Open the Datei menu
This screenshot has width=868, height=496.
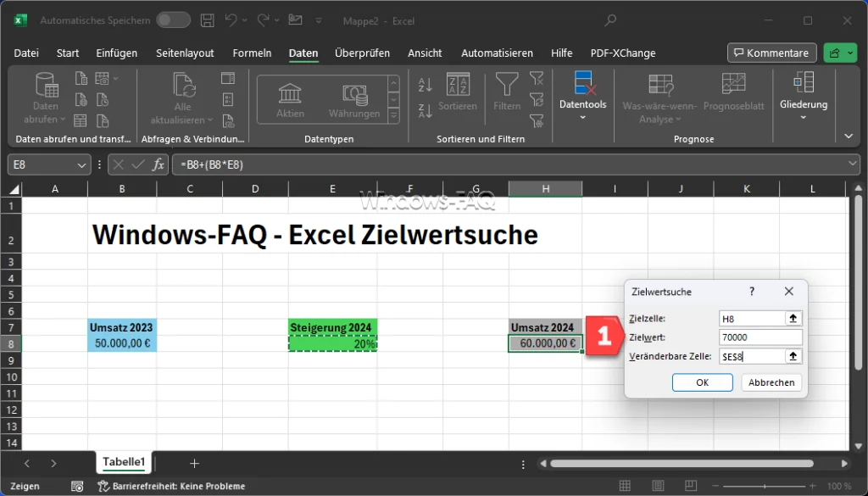[26, 53]
